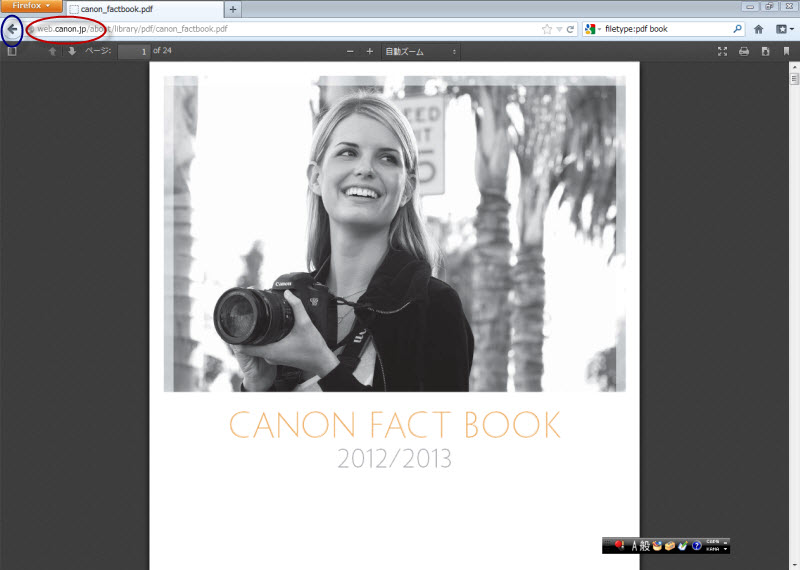The width and height of the screenshot is (800, 570).
Task: Click the 2012/2013 year text
Action: pos(394,459)
